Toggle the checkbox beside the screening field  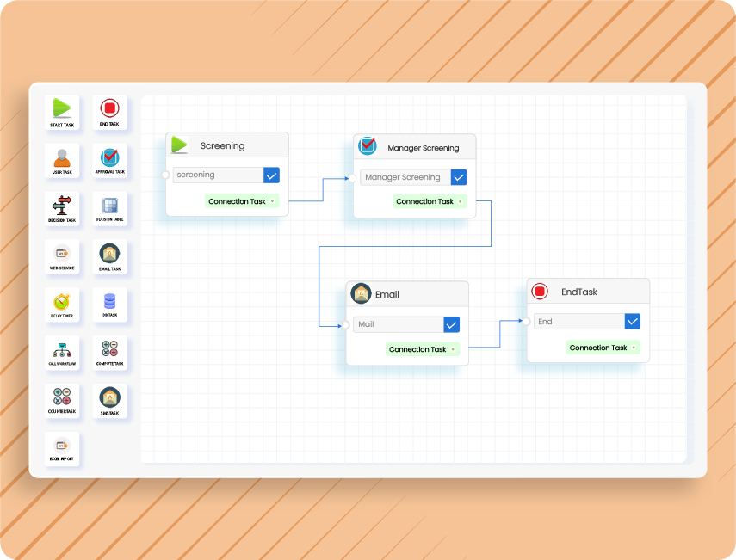click(272, 175)
